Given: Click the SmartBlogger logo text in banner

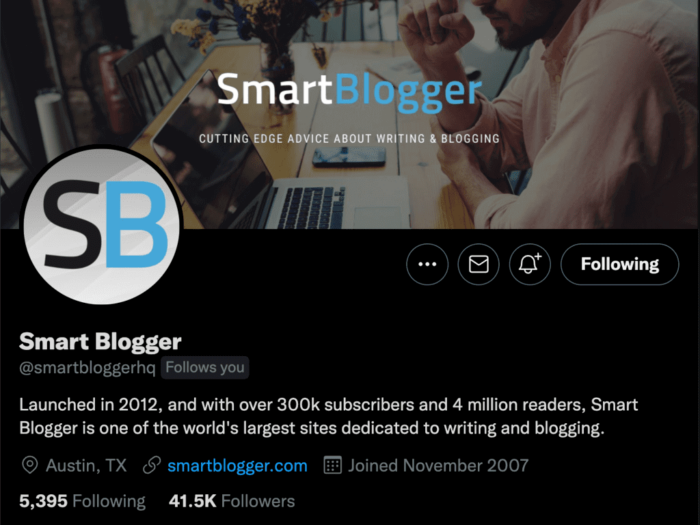Looking at the screenshot, I should click(x=350, y=91).
